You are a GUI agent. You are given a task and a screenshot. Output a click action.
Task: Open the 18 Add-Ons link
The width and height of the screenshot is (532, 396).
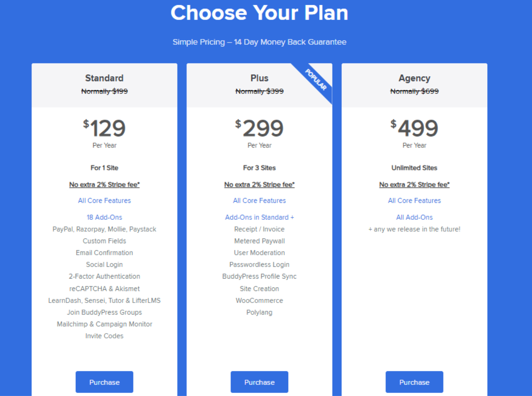tap(104, 217)
